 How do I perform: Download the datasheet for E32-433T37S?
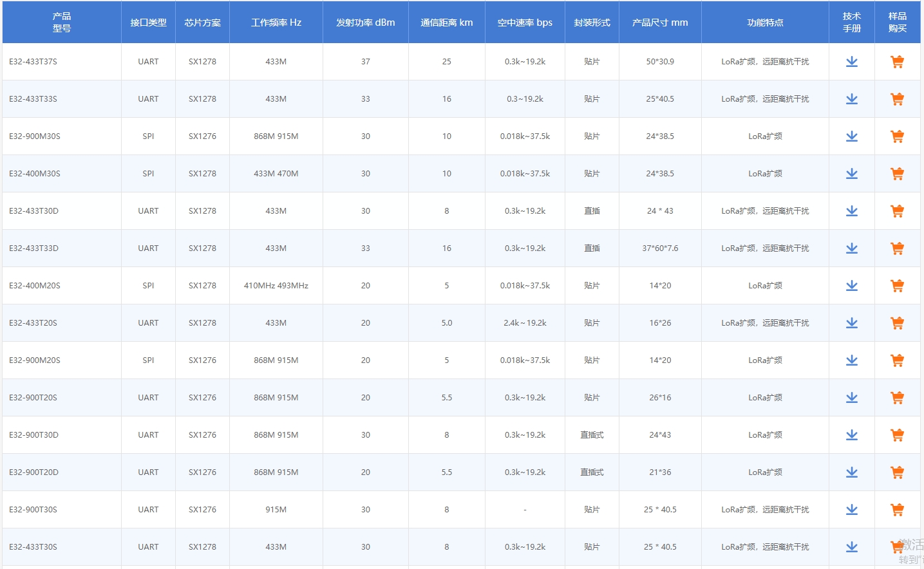click(851, 62)
